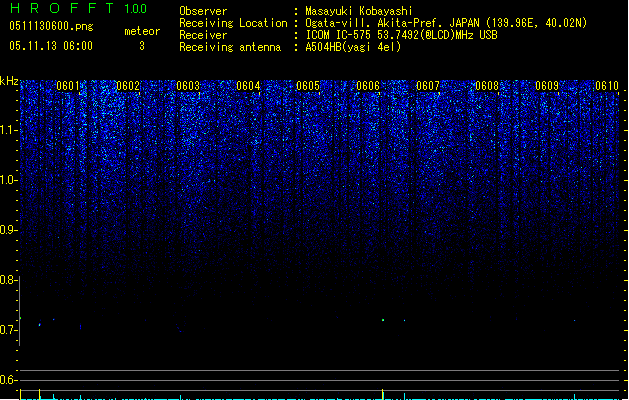Click the ICOM IC-575 receiver text

point(401,35)
